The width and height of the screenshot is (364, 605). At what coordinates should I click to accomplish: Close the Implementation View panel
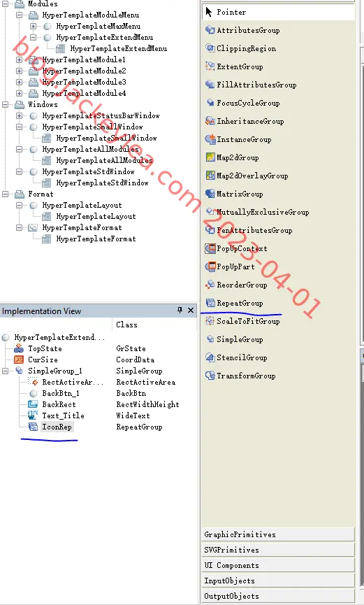[x=191, y=311]
